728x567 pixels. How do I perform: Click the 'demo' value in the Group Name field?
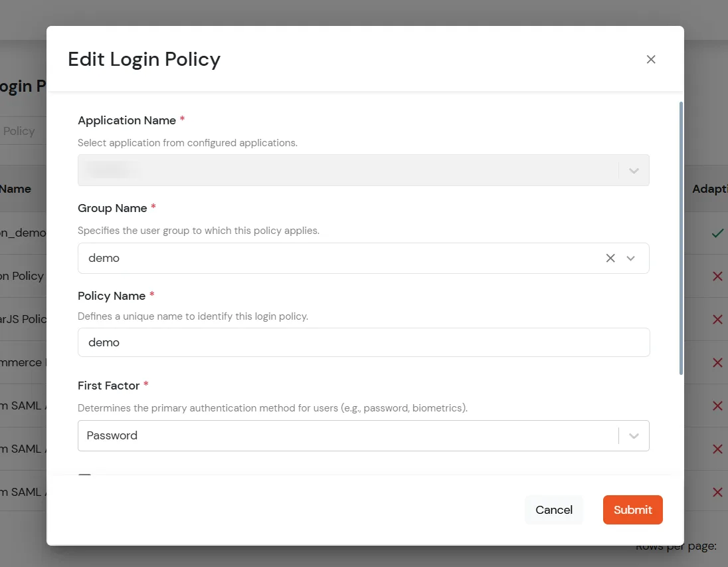pos(104,258)
